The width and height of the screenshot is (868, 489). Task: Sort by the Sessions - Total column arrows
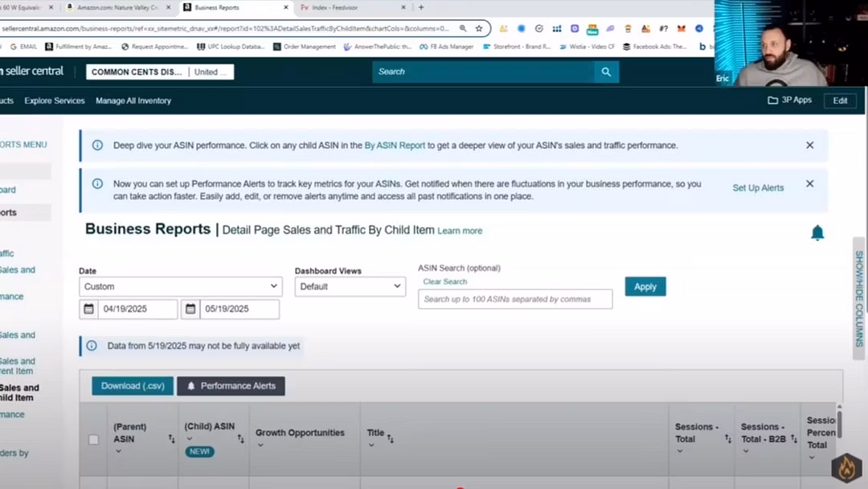(x=728, y=439)
